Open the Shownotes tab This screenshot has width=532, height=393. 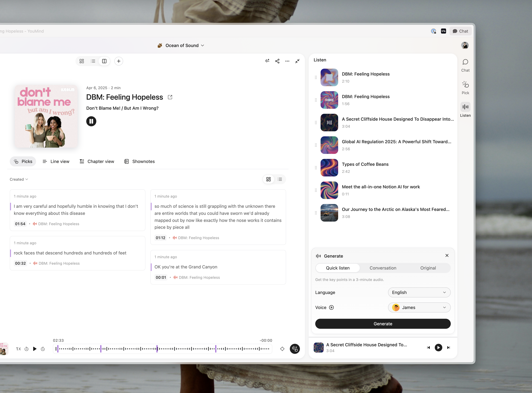pos(140,161)
